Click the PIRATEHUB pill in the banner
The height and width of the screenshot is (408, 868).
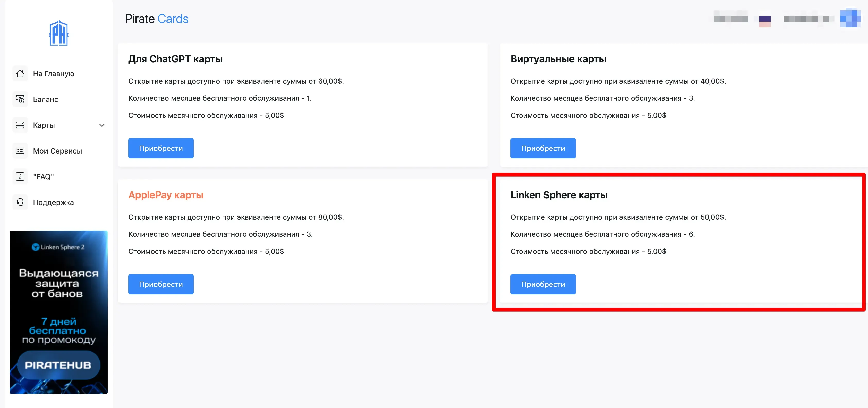(59, 365)
